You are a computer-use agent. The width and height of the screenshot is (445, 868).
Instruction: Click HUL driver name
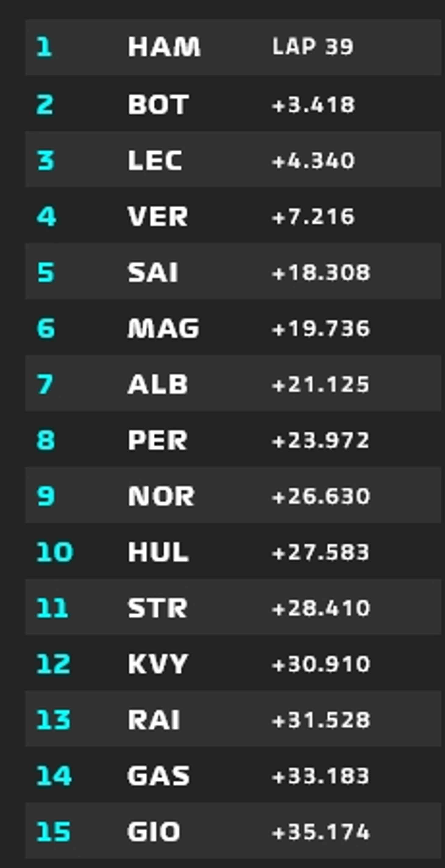click(158, 552)
